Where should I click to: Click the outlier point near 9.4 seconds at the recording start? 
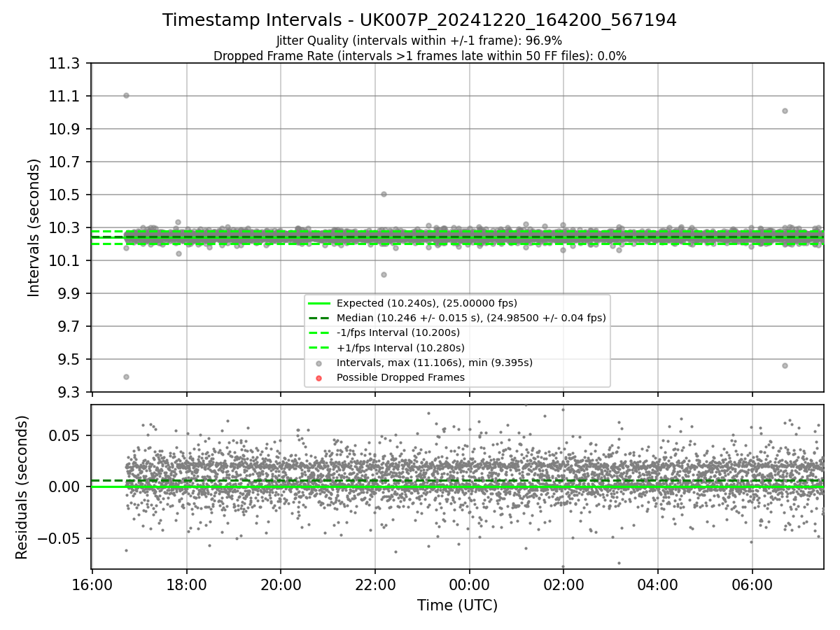pyautogui.click(x=126, y=377)
